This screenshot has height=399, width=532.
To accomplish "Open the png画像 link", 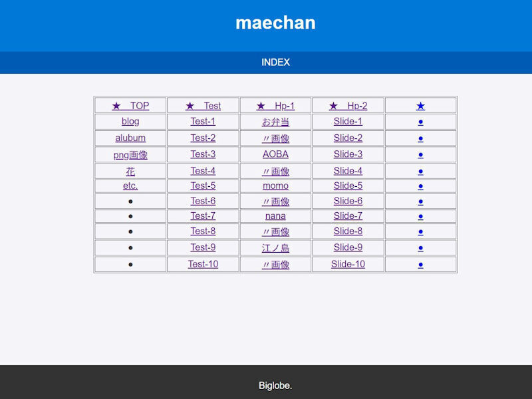I will (x=130, y=154).
